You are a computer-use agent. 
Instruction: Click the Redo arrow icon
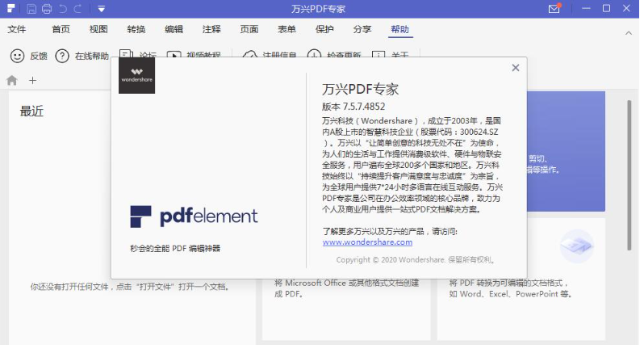coord(77,9)
